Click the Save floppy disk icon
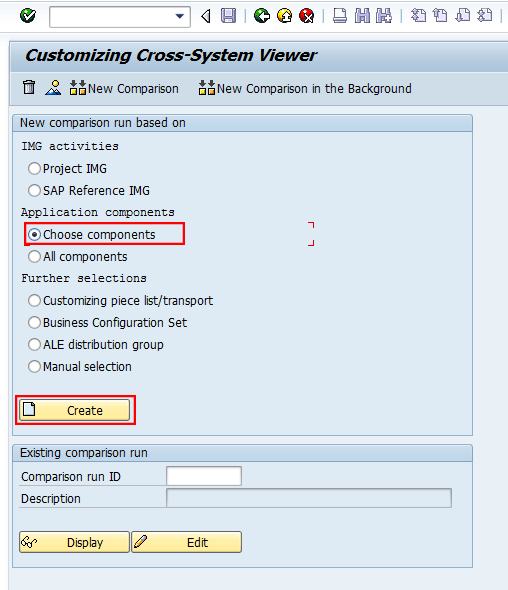The width and height of the screenshot is (508, 590). pyautogui.click(x=228, y=16)
